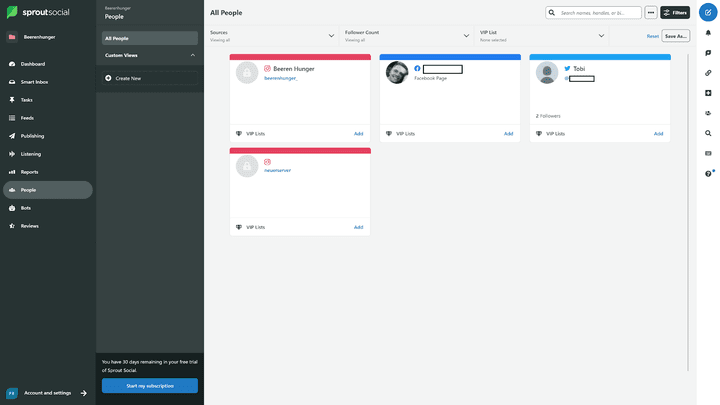The image size is (720, 405).
Task: Open the Dashboard section
Action: pos(33,64)
